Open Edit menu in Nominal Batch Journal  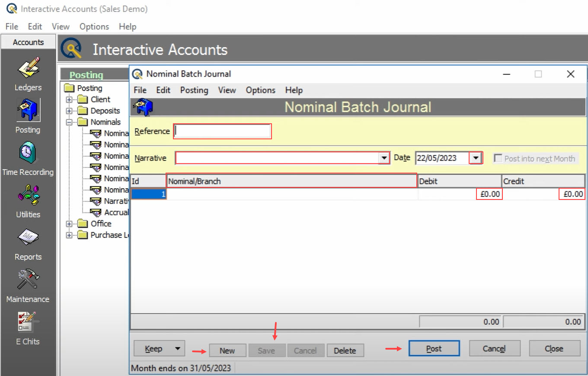coord(163,90)
